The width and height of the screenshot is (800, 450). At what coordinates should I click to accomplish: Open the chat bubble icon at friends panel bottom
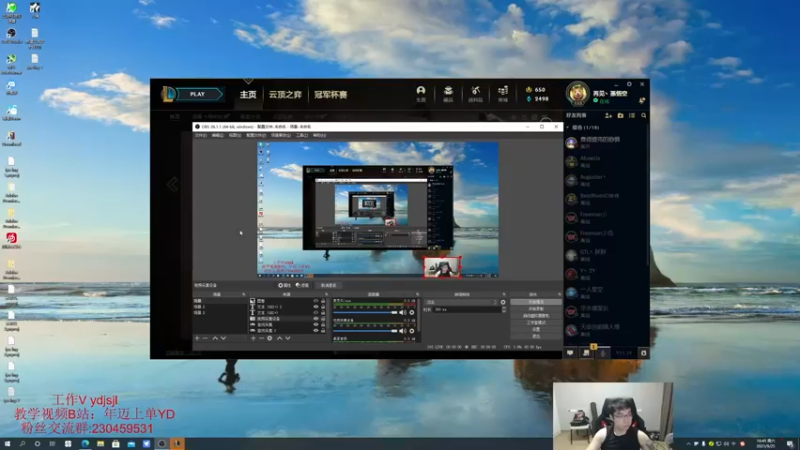pyautogui.click(x=570, y=353)
